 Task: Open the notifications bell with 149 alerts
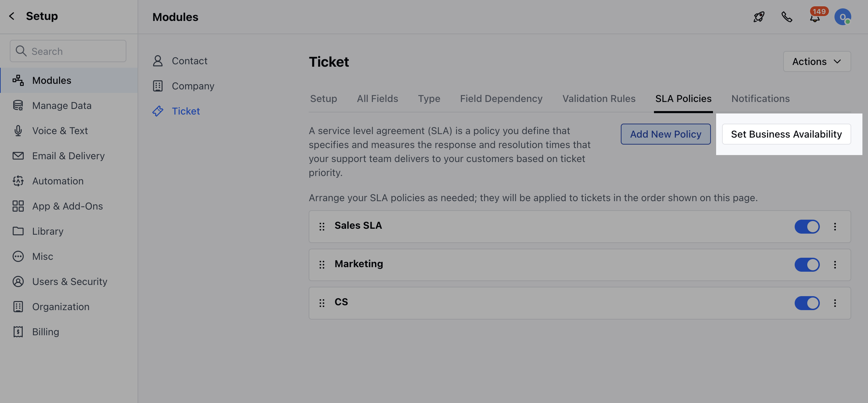815,17
